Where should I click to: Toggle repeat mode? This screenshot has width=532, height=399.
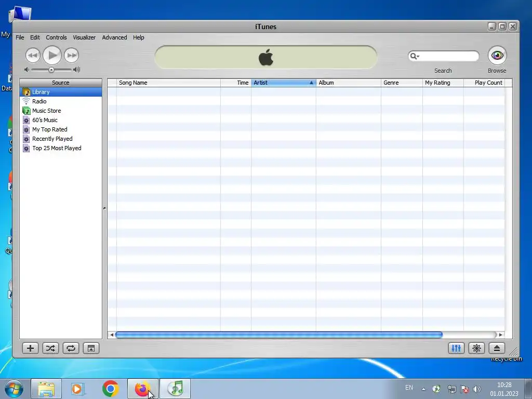pyautogui.click(x=71, y=349)
